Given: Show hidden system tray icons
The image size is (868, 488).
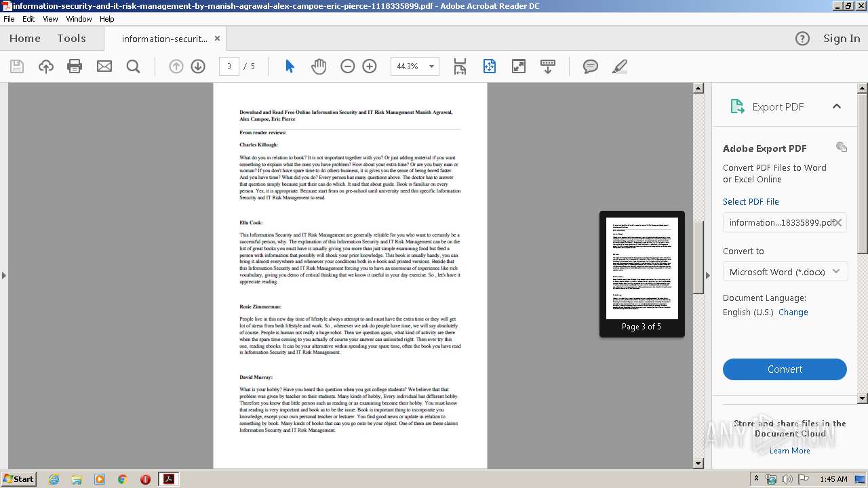Looking at the screenshot, I should (x=756, y=479).
